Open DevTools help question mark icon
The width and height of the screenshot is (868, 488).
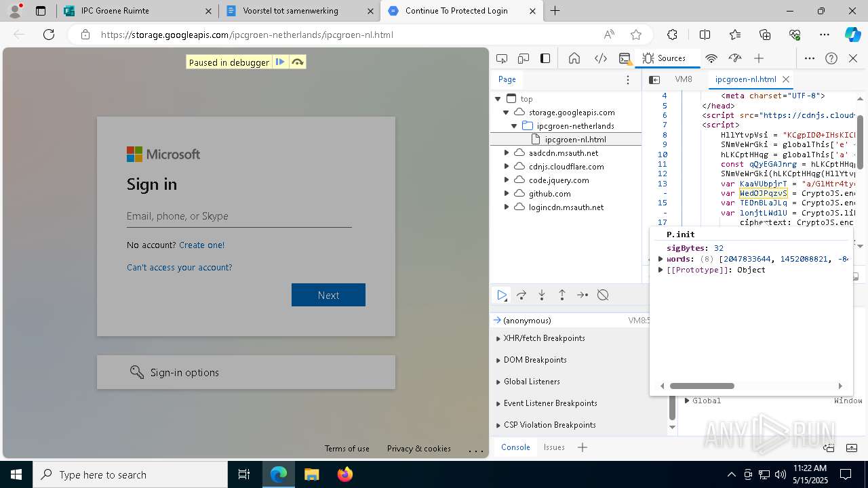pos(831,58)
